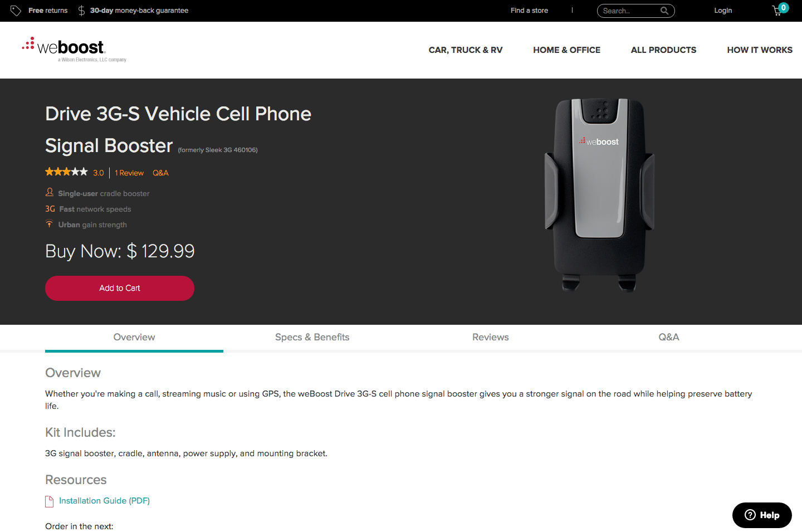Open the Help chat bubble
802x532 pixels.
761,515
